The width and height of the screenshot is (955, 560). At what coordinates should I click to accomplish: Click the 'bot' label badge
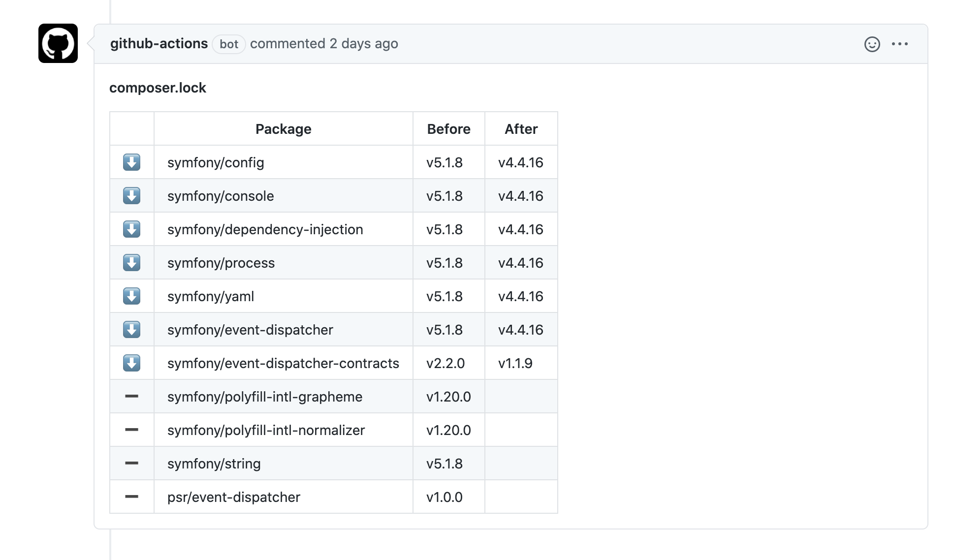(x=228, y=44)
